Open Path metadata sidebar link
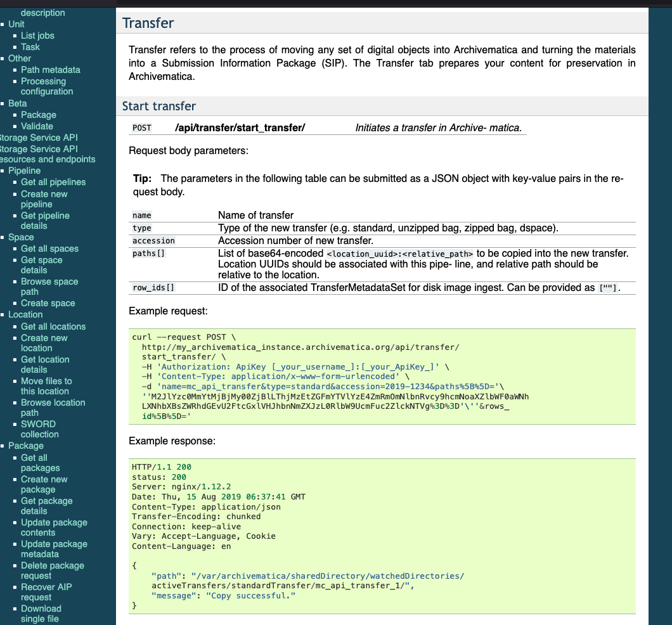Image resolution: width=672 pixels, height=625 pixels. tap(51, 70)
